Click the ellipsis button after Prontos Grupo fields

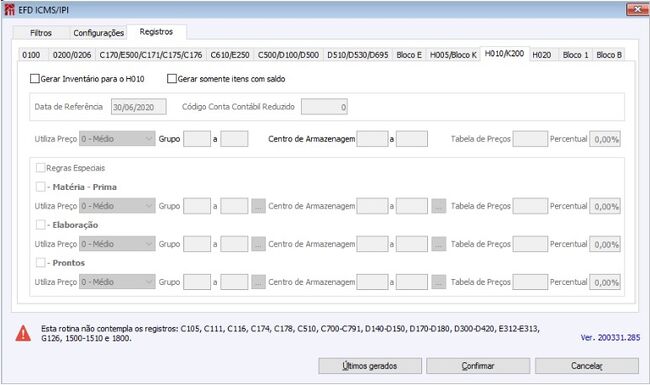258,282
